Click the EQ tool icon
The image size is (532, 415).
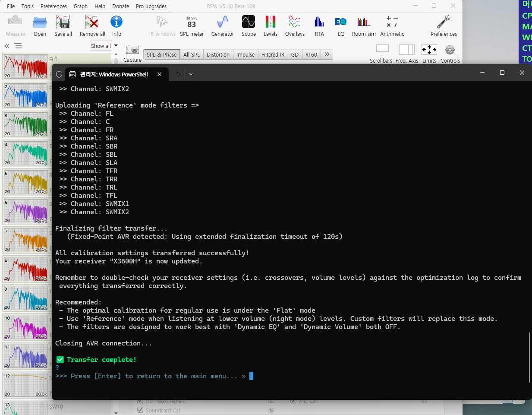coord(341,25)
